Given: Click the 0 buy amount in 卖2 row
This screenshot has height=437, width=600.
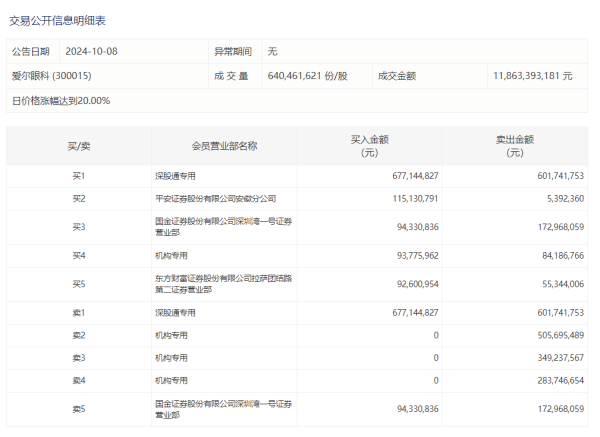Looking at the screenshot, I should [436, 335].
